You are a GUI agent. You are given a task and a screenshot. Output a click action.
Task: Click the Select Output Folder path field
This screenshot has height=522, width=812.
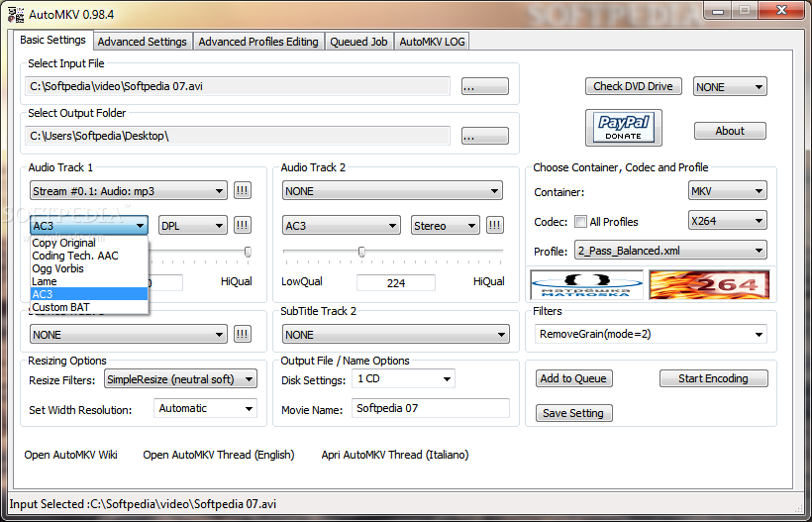[238, 137]
